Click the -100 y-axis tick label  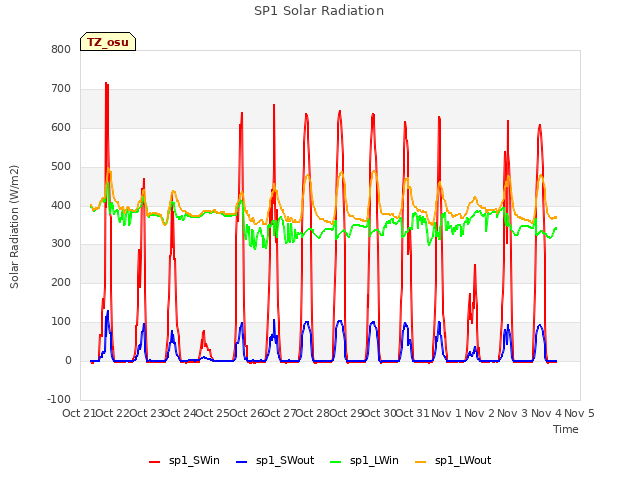click(59, 399)
